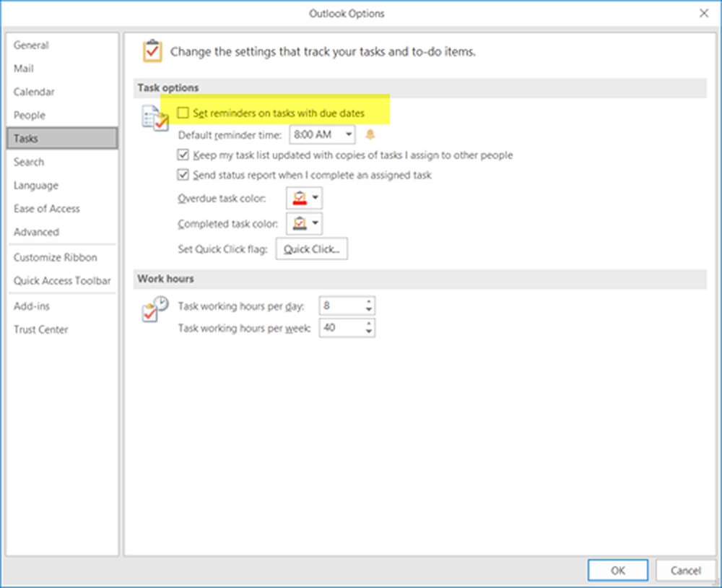Click the Task working hours per day field
The image size is (722, 588).
coord(342,306)
